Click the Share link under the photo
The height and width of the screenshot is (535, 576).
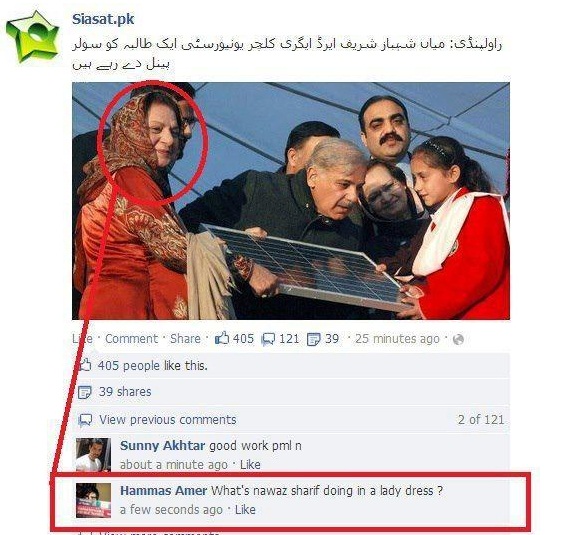point(185,338)
